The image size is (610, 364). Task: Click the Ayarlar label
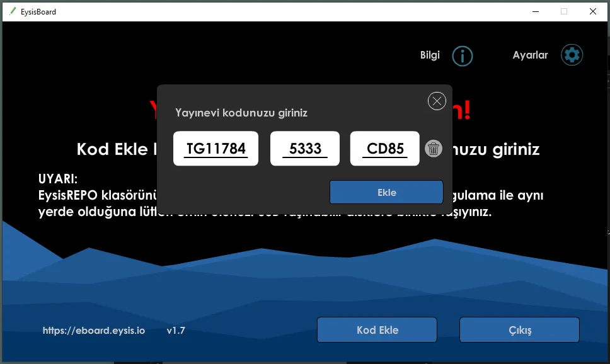click(530, 55)
